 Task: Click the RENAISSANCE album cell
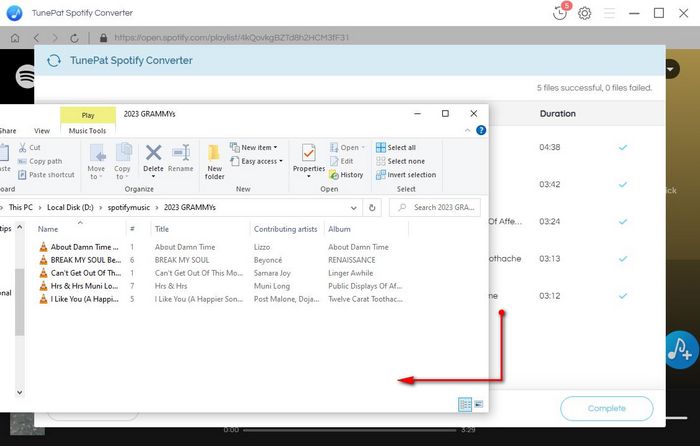352,260
